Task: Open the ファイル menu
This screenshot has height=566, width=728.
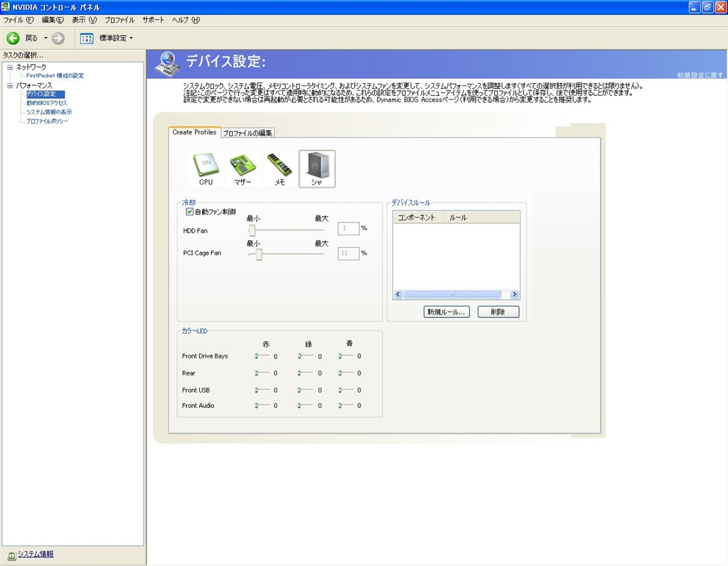Action: tap(18, 20)
